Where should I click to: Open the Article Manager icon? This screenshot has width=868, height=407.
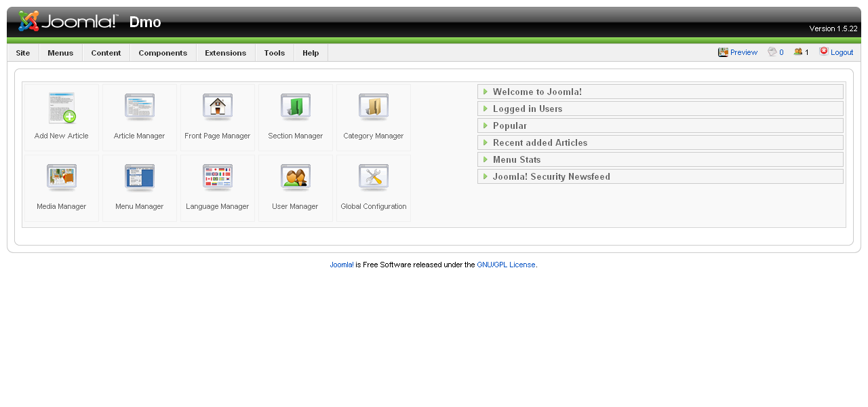pos(140,108)
